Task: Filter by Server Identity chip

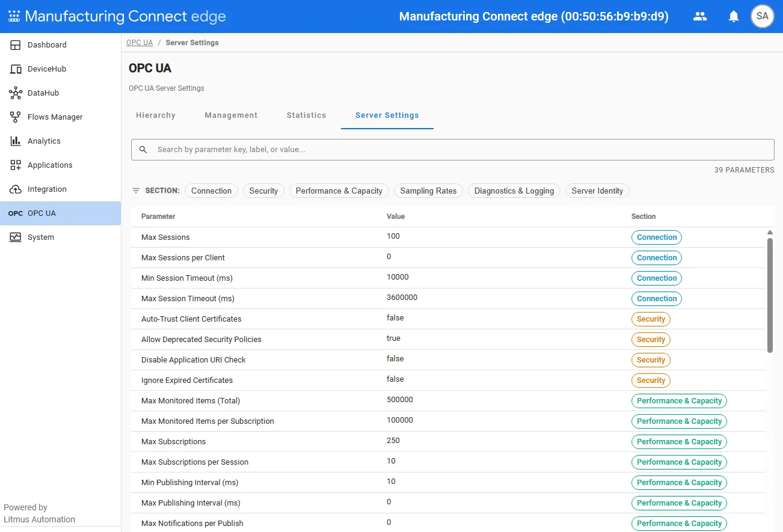Action: pyautogui.click(x=597, y=191)
